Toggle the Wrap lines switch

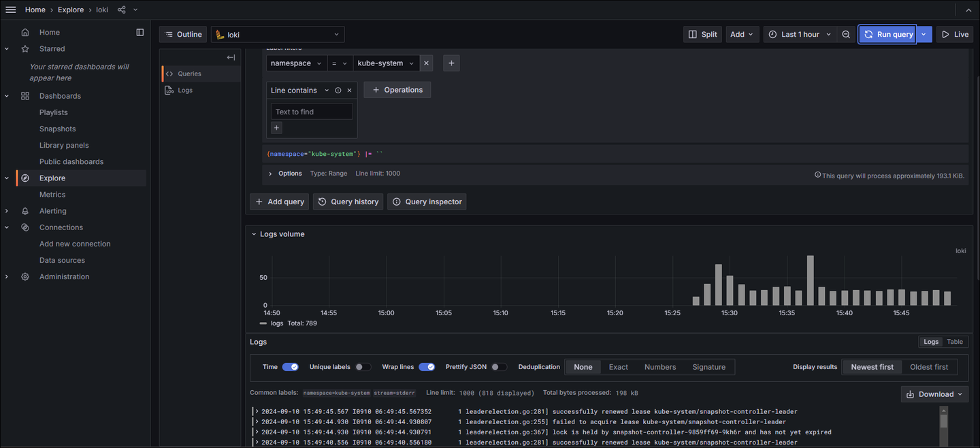427,367
